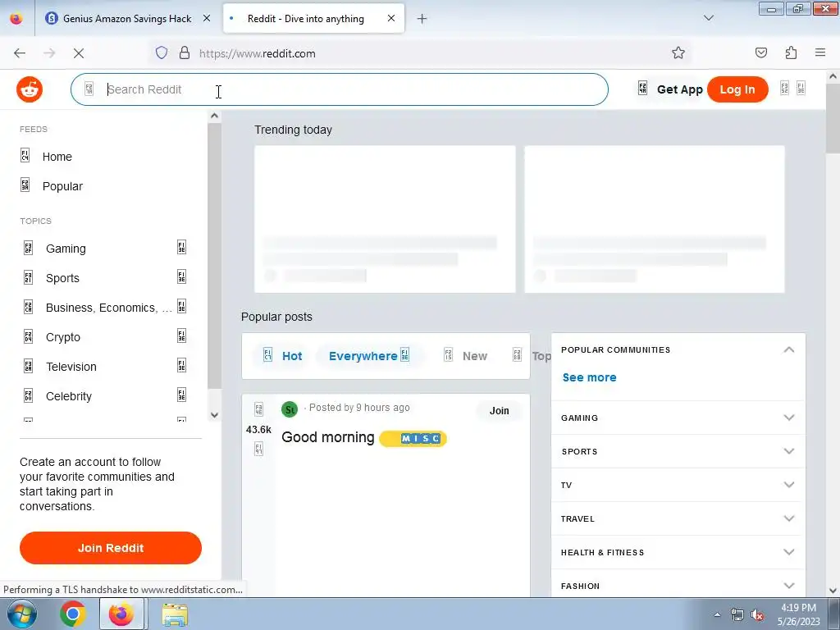
Task: Click the Popular feed icon
Action: [25, 185]
